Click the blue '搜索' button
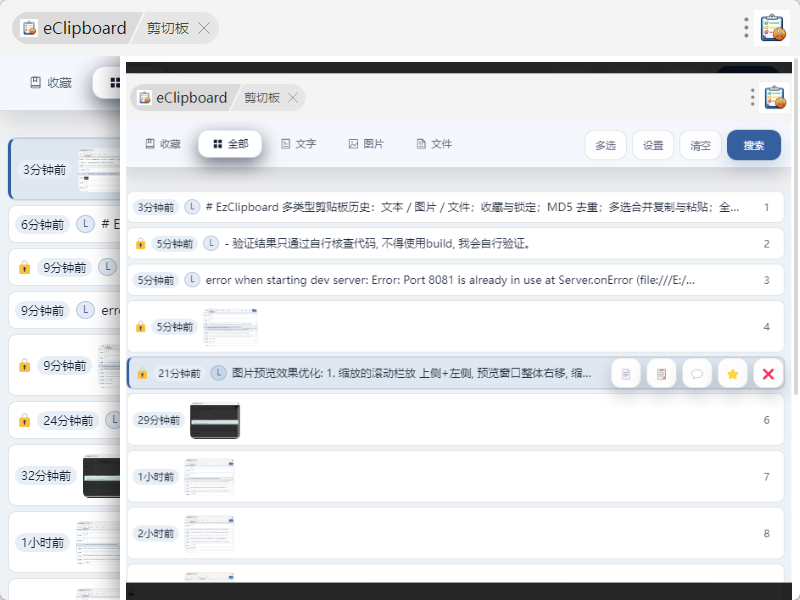800x600 pixels. click(753, 145)
